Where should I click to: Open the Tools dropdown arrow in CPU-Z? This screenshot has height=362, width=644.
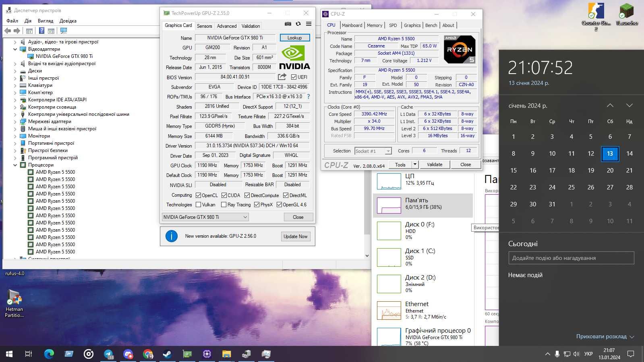pos(415,165)
